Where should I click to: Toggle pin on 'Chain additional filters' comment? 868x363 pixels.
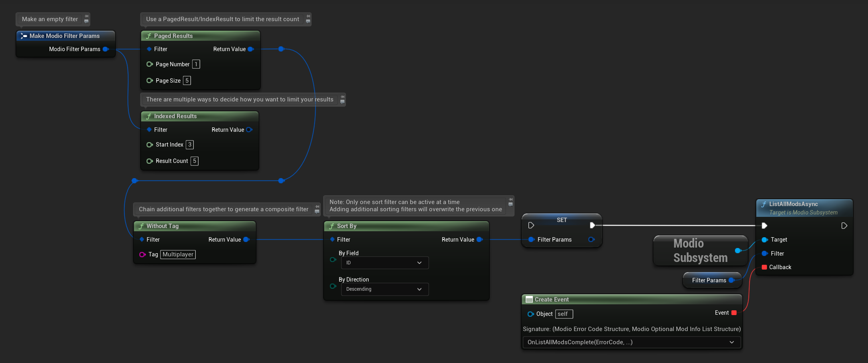tap(317, 206)
